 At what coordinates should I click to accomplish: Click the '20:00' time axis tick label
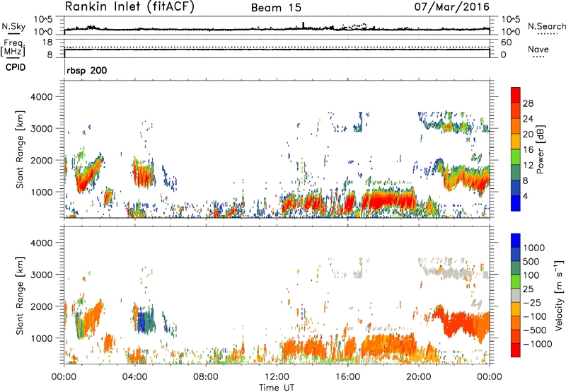[x=419, y=377]
